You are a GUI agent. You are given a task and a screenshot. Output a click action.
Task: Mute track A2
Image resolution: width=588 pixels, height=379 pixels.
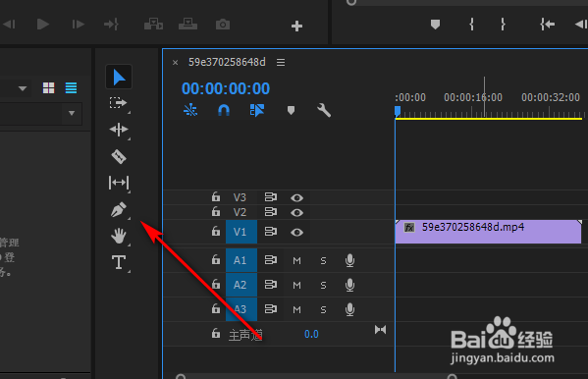[296, 285]
